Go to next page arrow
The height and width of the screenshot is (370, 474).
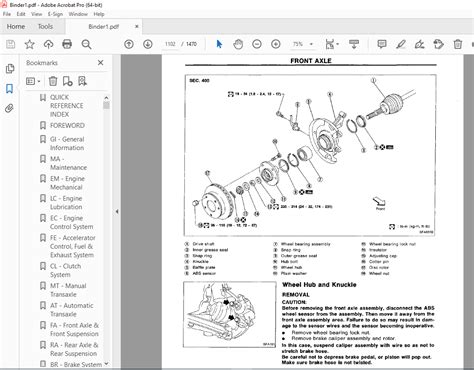[x=148, y=44]
